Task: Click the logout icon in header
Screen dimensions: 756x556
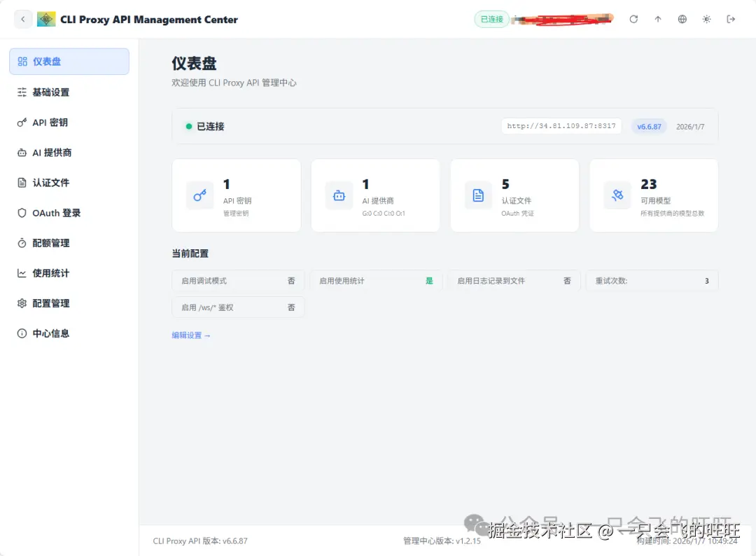Action: [731, 20]
